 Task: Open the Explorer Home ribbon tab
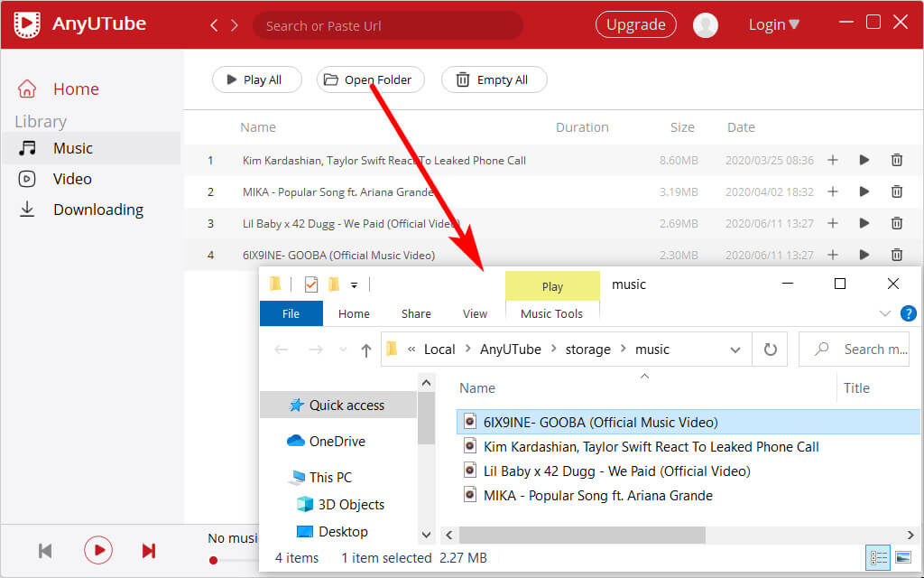[354, 313]
